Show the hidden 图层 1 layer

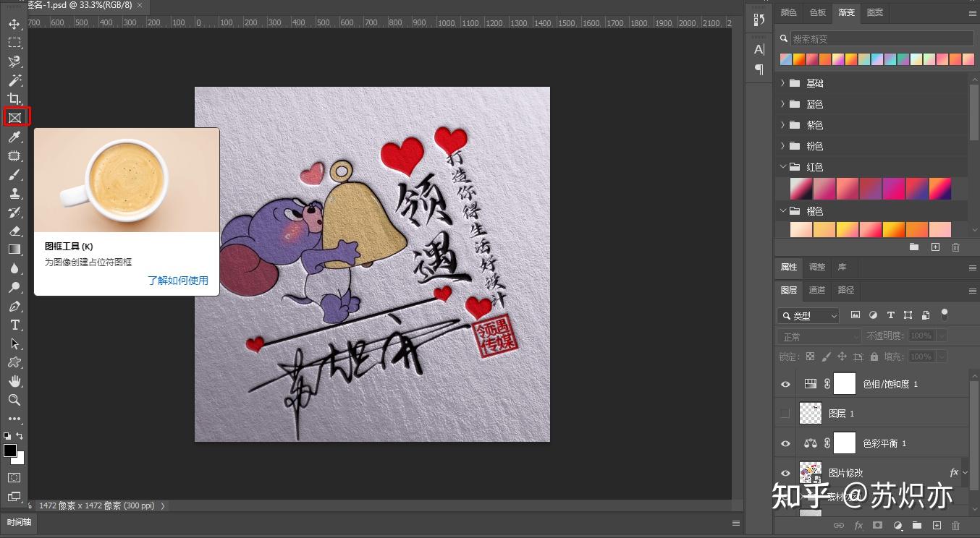(785, 414)
